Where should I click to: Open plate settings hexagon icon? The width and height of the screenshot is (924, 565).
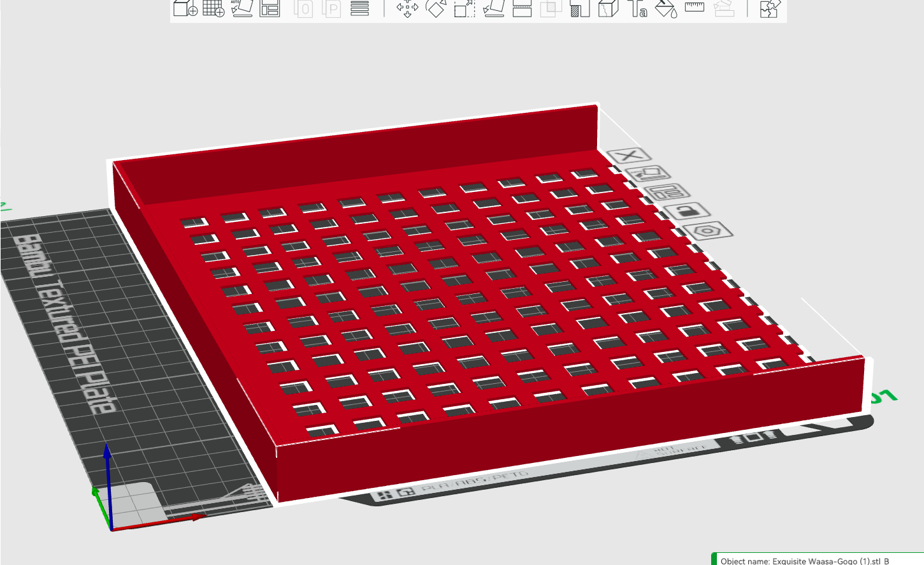[707, 230]
